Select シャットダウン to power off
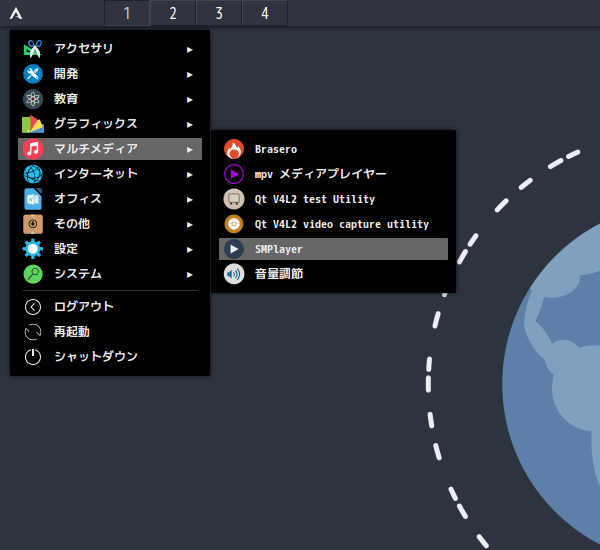This screenshot has height=550, width=600. [x=110, y=357]
